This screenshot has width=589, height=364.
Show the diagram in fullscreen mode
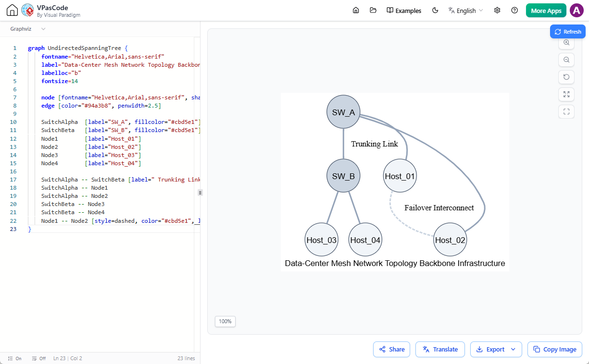coord(566,112)
